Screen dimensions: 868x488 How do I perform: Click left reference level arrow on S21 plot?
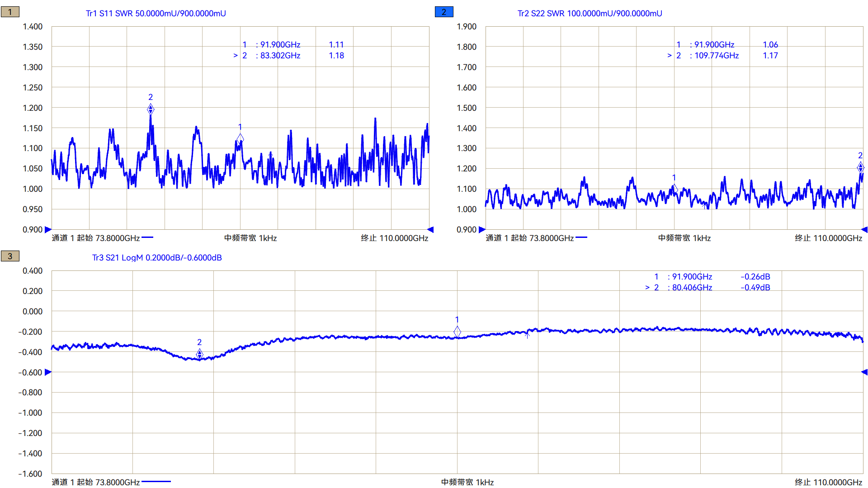48,372
